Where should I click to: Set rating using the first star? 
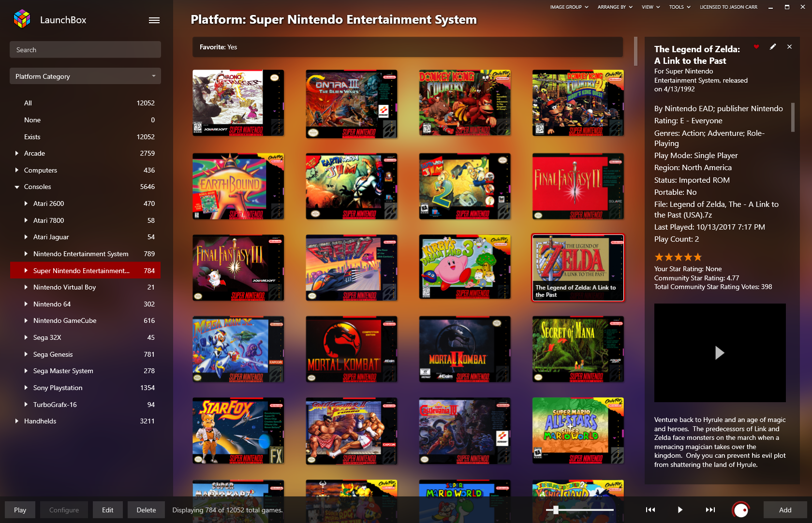(x=659, y=257)
